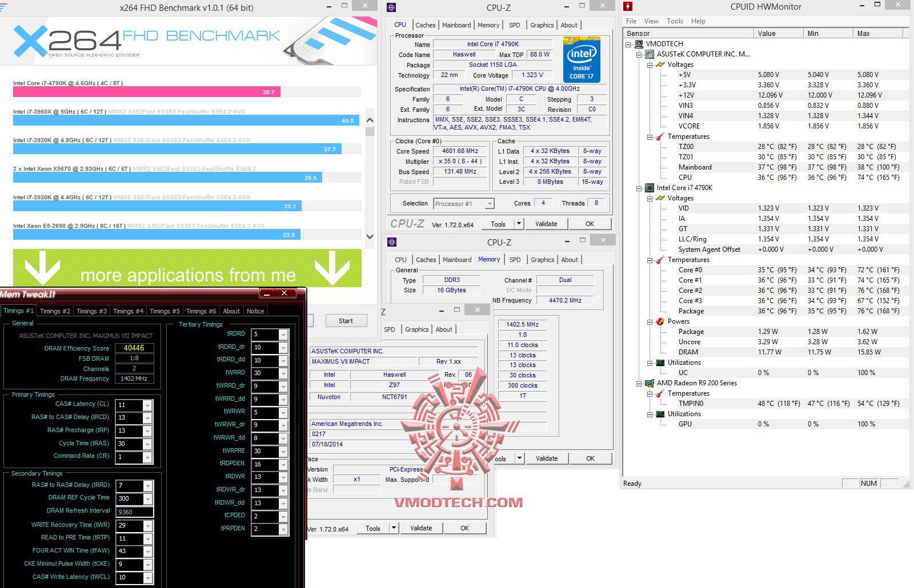Collapse the AMD Radeon R9 200 Series node
This screenshot has height=588, width=914.
pos(639,383)
